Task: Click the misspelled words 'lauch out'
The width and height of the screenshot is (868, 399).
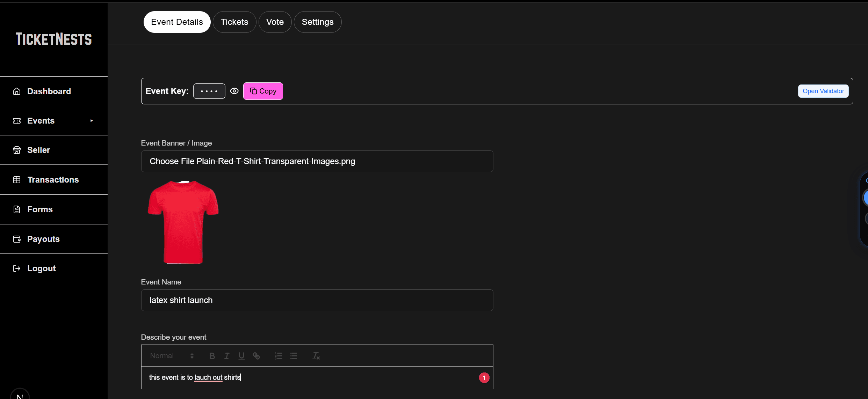Action: point(208,377)
